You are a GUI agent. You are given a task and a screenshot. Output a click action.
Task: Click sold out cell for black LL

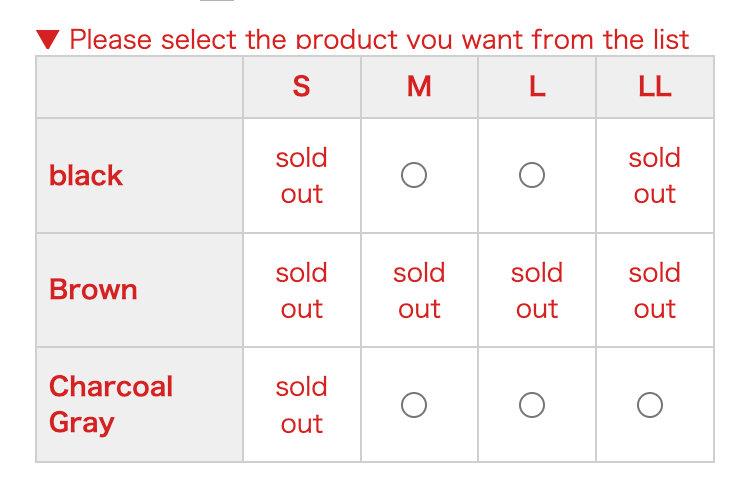pyautogui.click(x=655, y=176)
